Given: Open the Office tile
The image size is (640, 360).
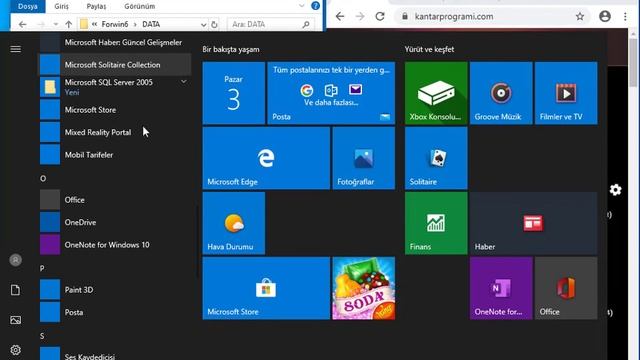Looking at the screenshot, I should pos(566,288).
